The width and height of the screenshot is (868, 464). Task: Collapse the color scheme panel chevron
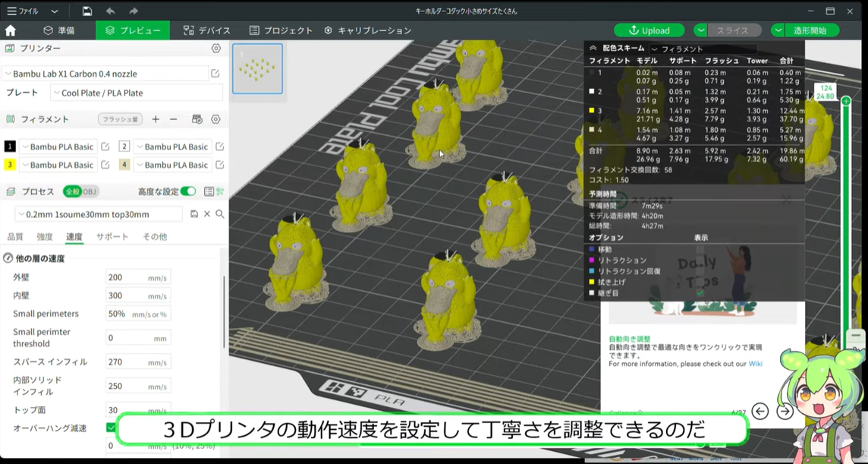coord(593,49)
